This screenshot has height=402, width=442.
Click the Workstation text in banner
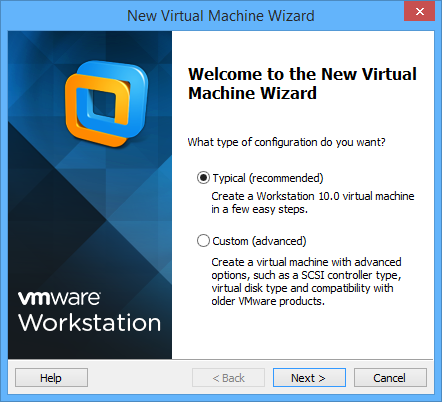90,323
